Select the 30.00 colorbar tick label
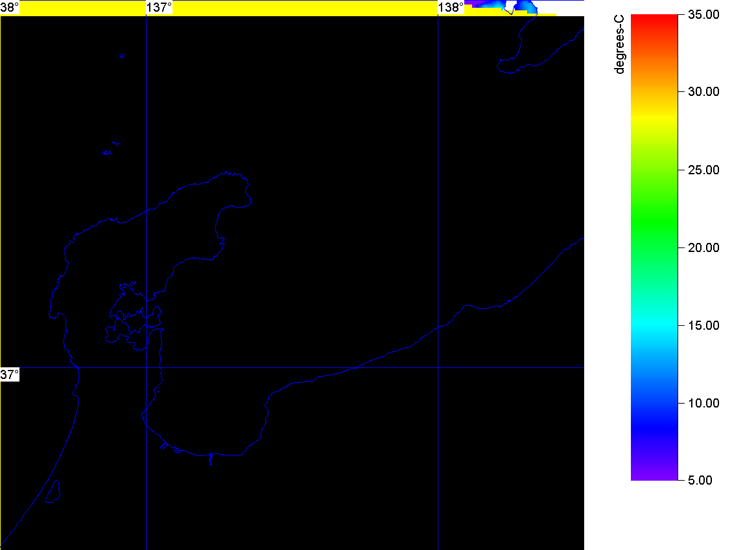The width and height of the screenshot is (756, 550). (703, 91)
